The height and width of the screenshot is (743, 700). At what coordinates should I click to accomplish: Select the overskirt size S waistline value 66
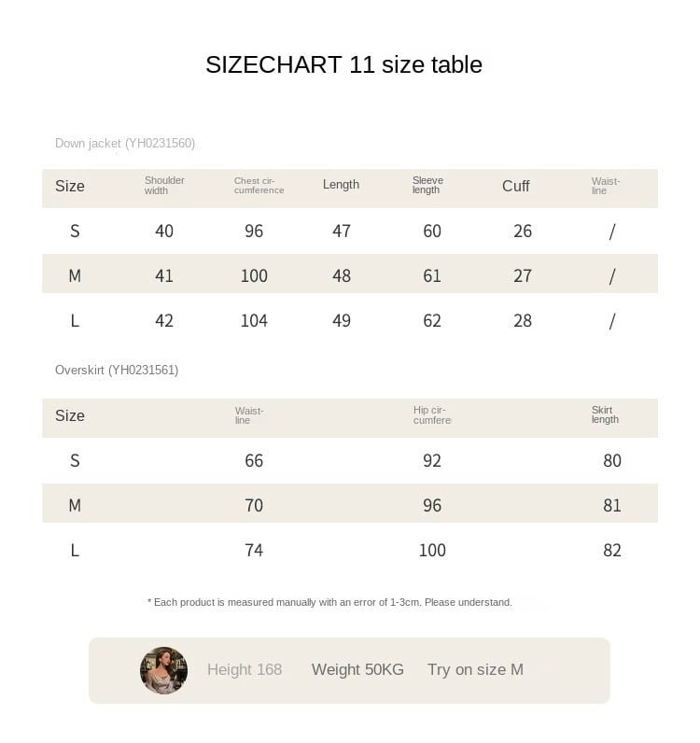click(254, 460)
